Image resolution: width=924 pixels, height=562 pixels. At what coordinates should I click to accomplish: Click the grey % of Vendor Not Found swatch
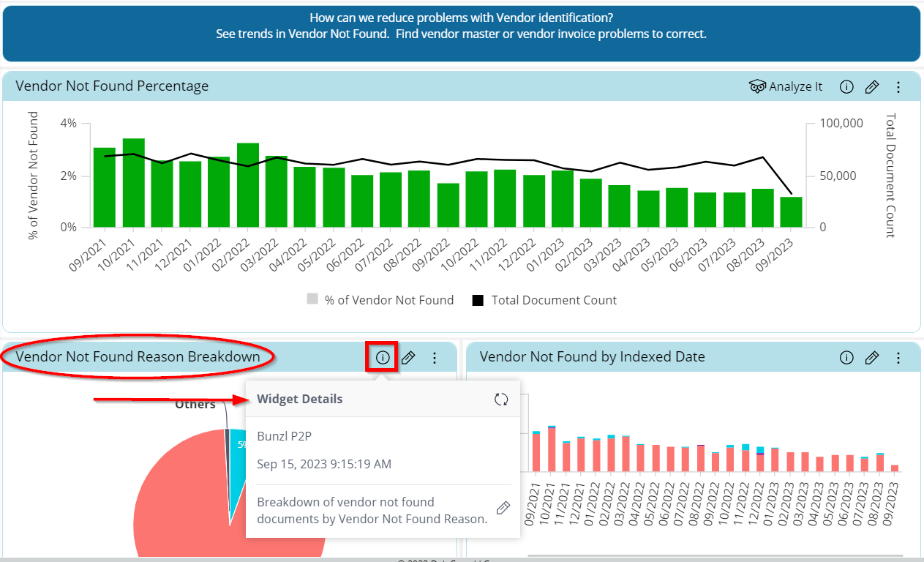pyautogui.click(x=312, y=299)
